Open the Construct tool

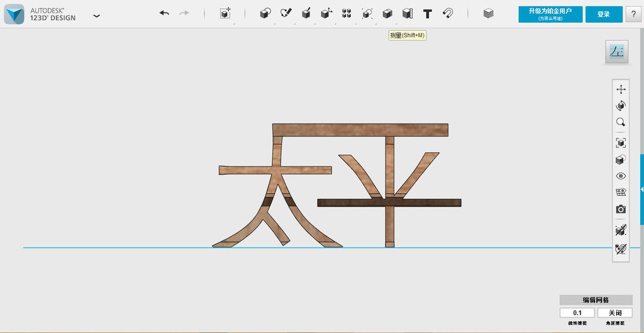[x=306, y=14]
